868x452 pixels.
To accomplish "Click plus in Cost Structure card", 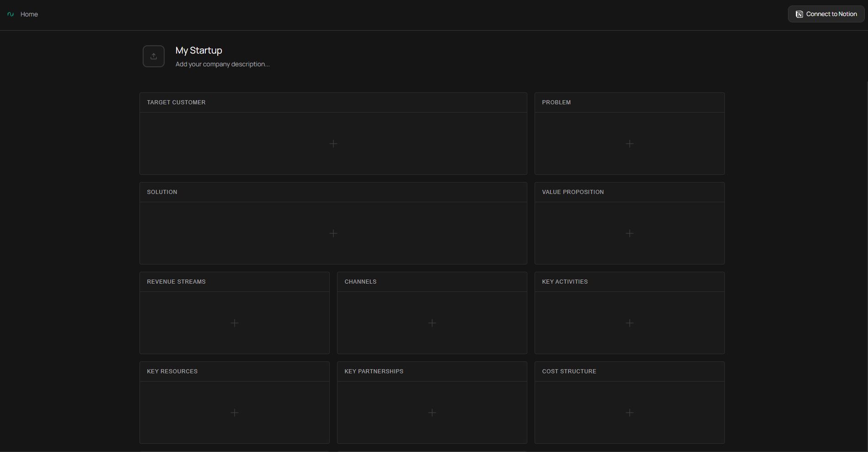I will tap(630, 413).
